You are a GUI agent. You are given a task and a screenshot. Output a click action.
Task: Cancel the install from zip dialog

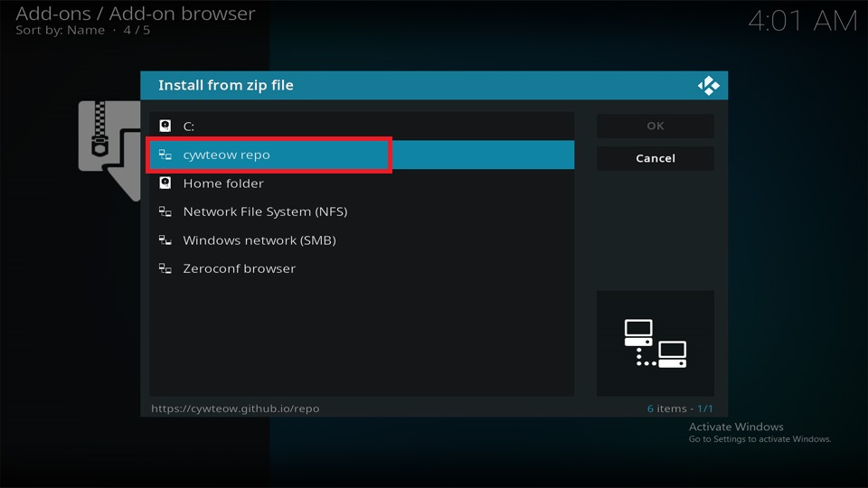656,158
